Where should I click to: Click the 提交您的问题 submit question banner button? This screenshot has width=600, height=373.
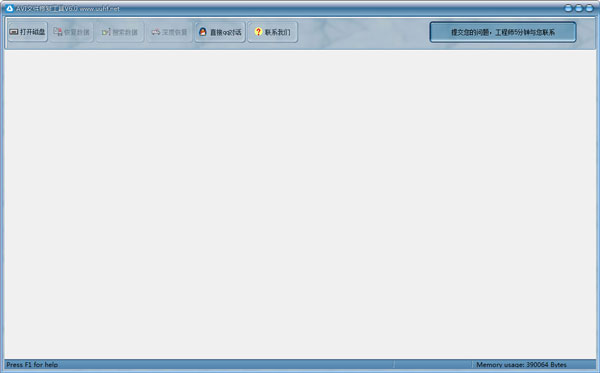coord(503,32)
